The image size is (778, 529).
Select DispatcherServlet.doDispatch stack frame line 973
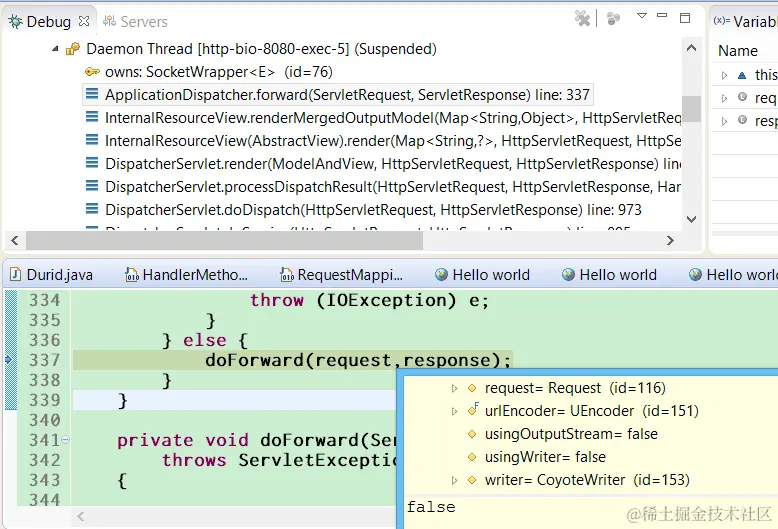373,210
